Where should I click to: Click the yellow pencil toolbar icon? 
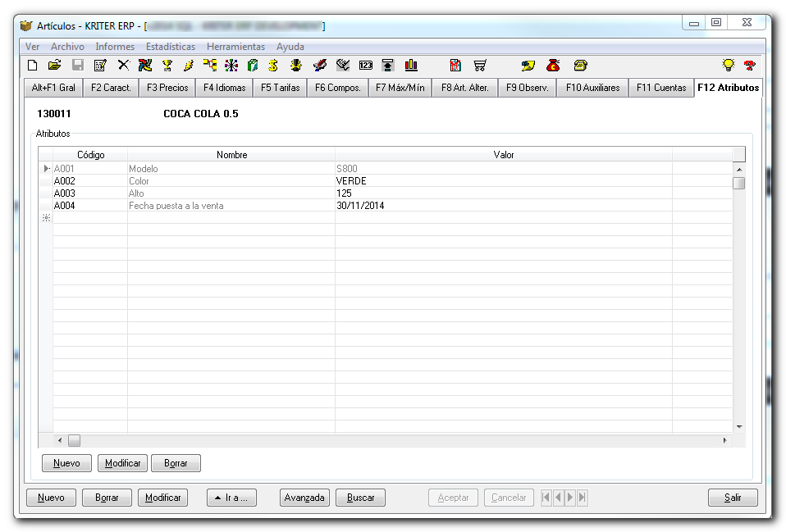click(x=189, y=65)
